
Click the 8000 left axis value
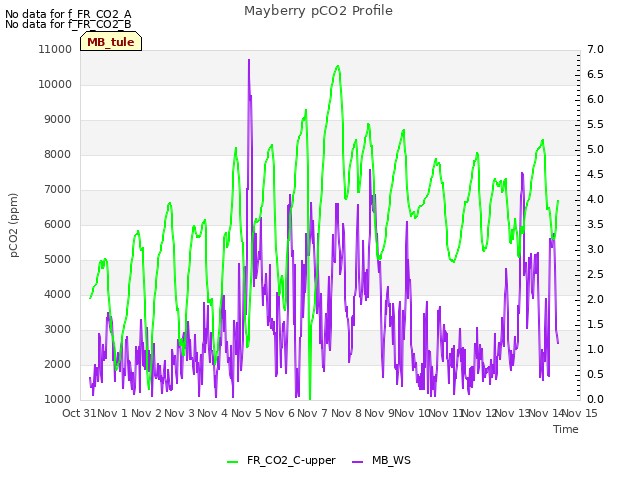click(58, 155)
